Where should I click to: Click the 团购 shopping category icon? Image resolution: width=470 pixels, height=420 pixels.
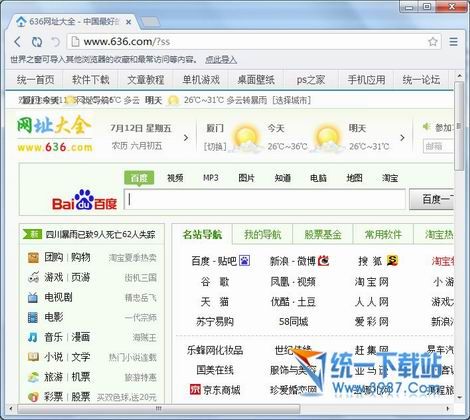pyautogui.click(x=33, y=258)
